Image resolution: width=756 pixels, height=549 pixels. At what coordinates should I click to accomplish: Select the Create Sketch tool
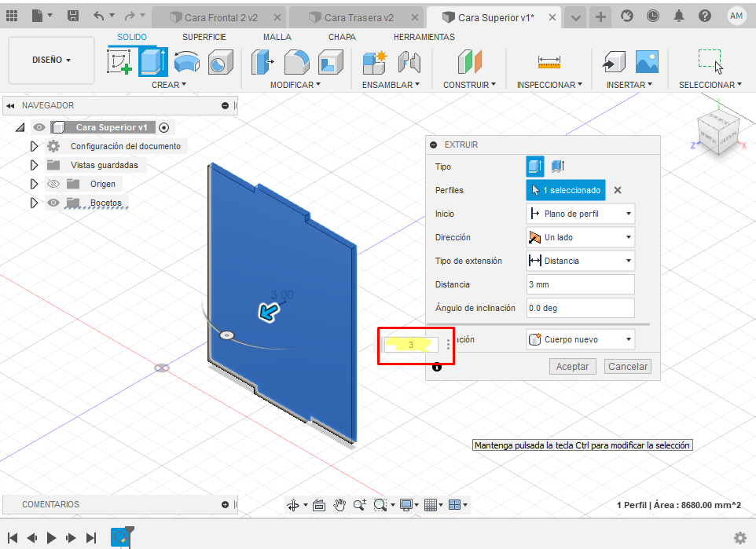pyautogui.click(x=119, y=62)
